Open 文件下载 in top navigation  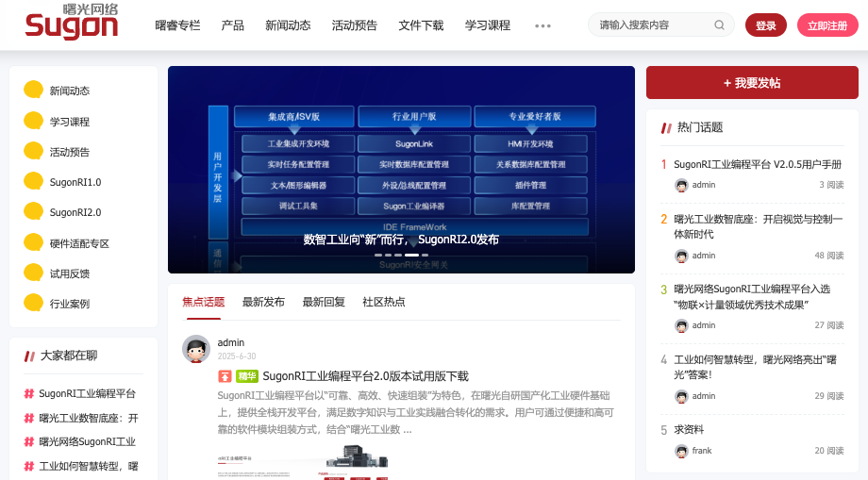pyautogui.click(x=422, y=25)
